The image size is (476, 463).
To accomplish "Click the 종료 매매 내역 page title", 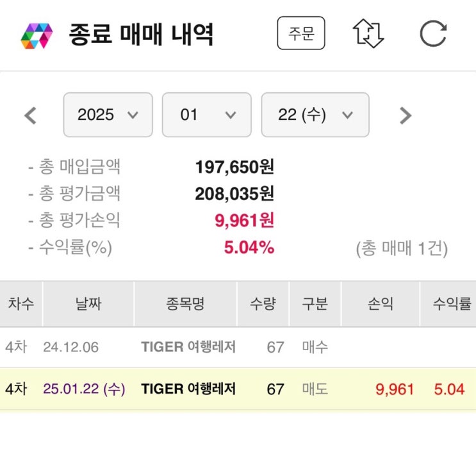I will pyautogui.click(x=141, y=35).
